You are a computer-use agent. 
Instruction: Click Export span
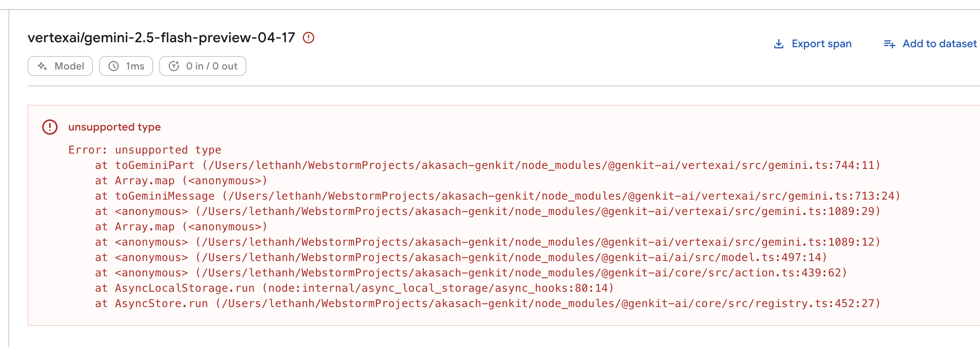tap(821, 44)
